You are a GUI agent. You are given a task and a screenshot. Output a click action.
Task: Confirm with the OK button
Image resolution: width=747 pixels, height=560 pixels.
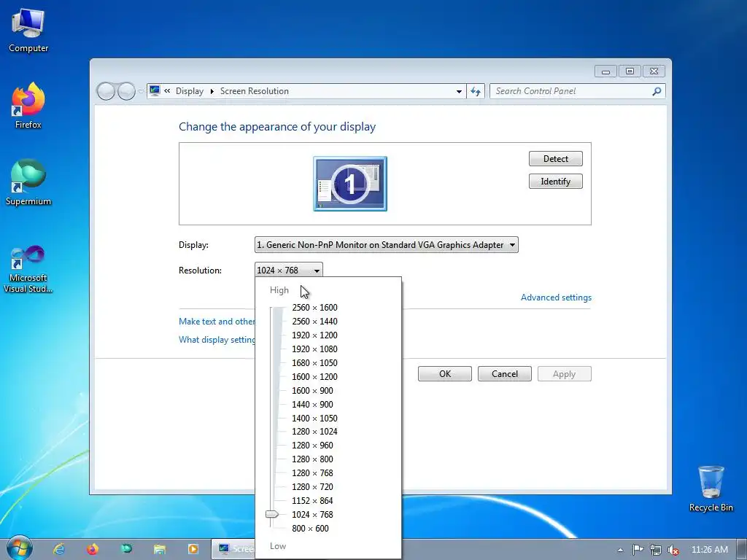coord(445,374)
